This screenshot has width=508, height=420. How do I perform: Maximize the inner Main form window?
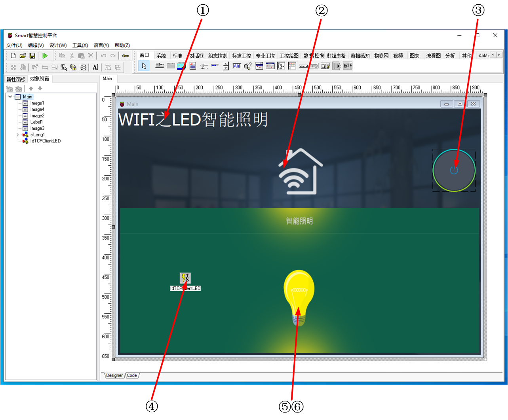tap(460, 104)
